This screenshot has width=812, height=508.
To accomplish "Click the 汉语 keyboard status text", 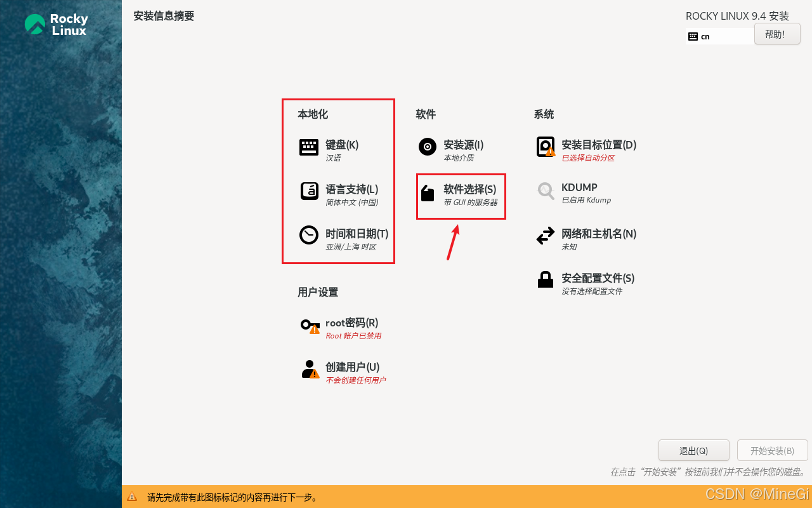I will click(x=333, y=157).
